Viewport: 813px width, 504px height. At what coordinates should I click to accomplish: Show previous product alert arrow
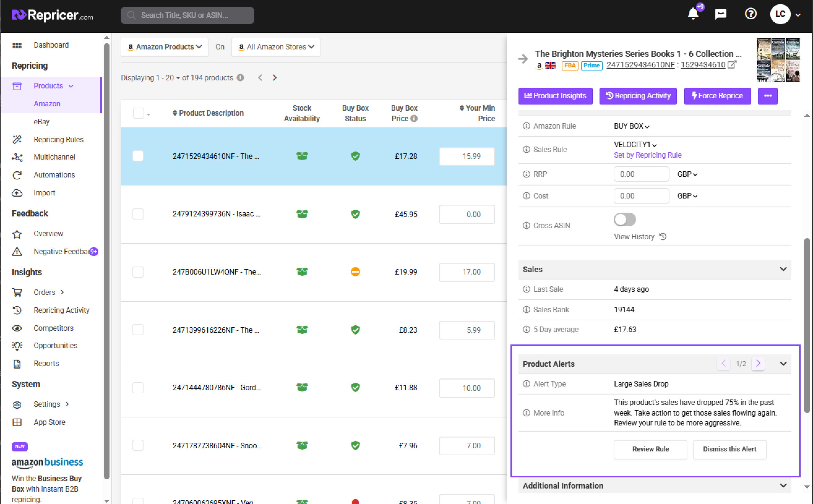click(x=723, y=364)
